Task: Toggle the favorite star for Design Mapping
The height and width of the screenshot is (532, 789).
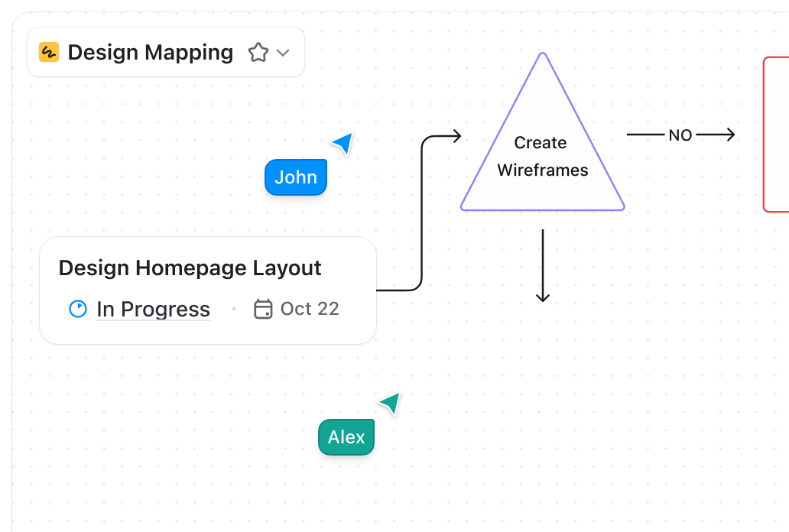Action: (x=258, y=52)
